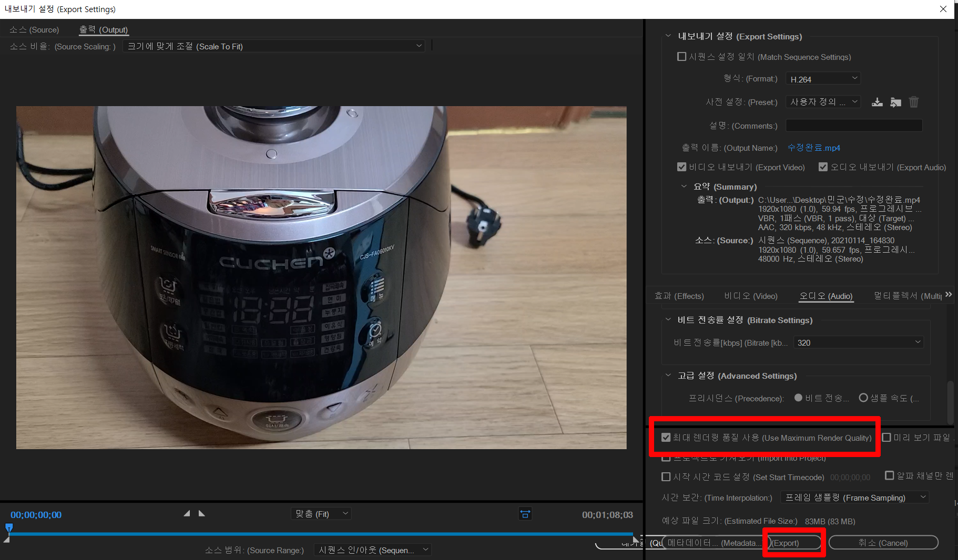Click the Comments input field
Image resolution: width=958 pixels, height=560 pixels.
854,126
